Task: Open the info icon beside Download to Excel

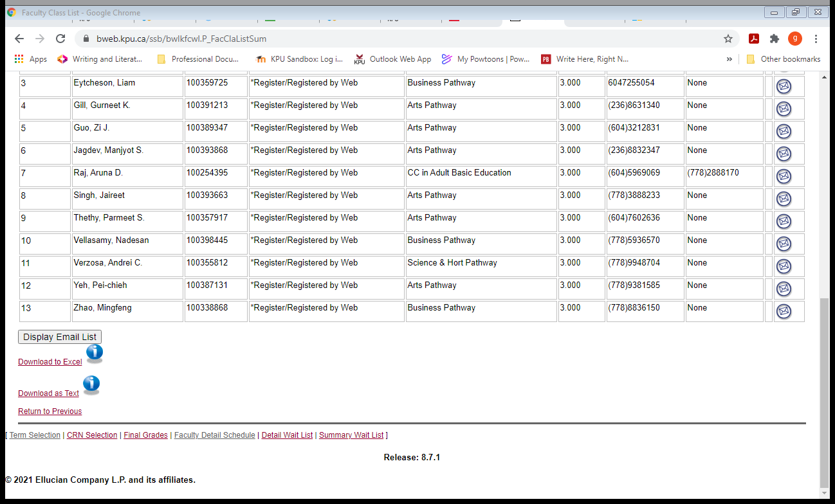Action: (x=94, y=353)
